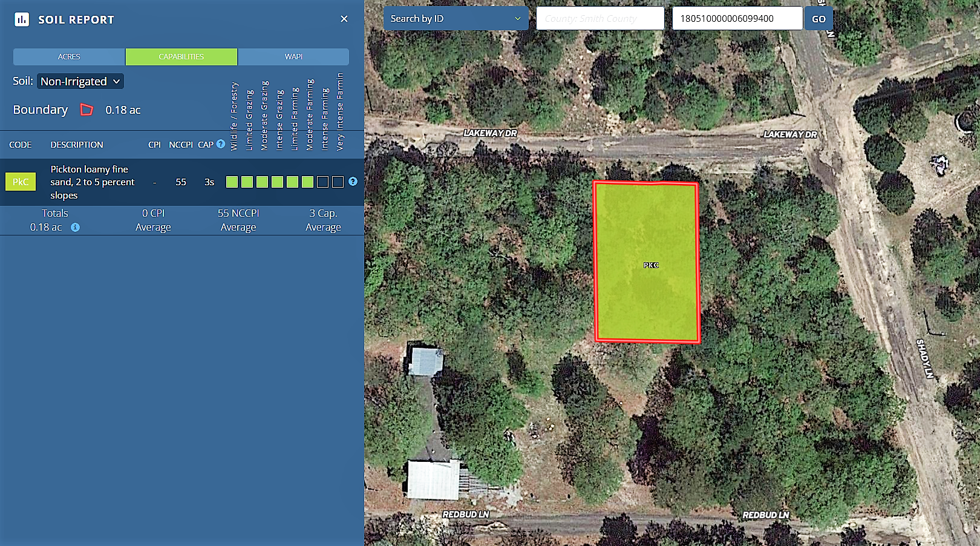
Task: Click the Wildlife / Forestry capability square
Action: click(x=232, y=182)
